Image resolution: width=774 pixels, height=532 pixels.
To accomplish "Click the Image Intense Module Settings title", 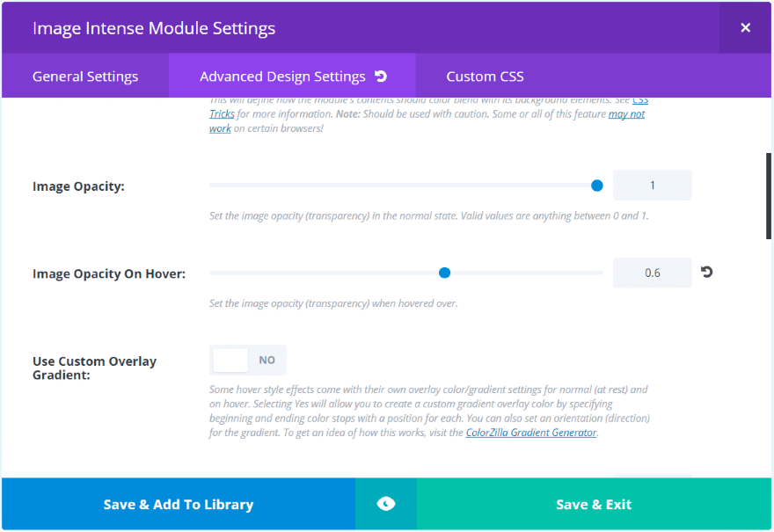I will click(x=154, y=28).
